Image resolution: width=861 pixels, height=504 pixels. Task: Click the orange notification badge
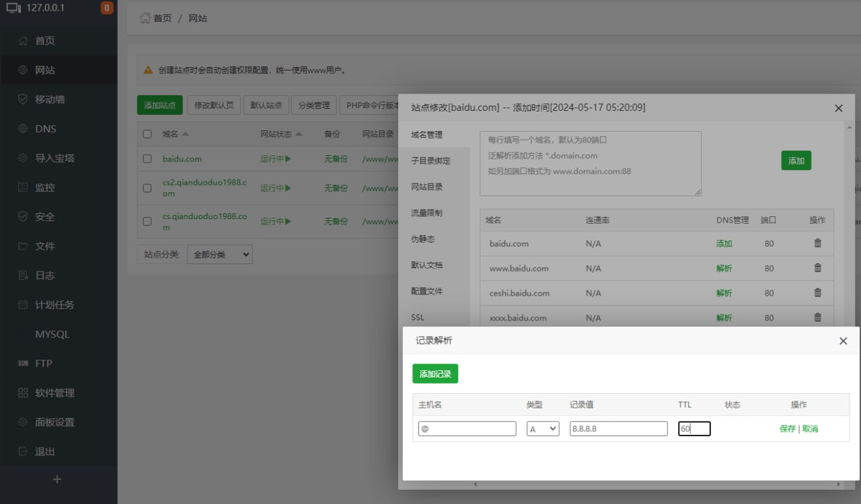click(106, 8)
